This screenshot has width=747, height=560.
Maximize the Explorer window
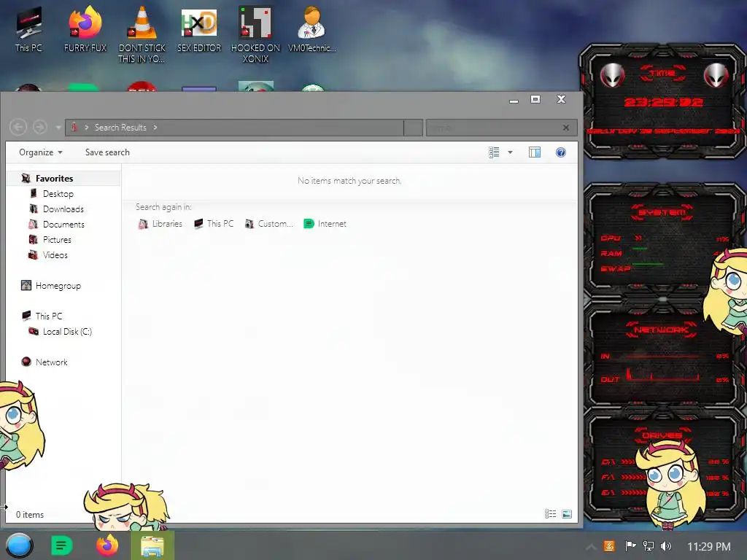pos(535,99)
